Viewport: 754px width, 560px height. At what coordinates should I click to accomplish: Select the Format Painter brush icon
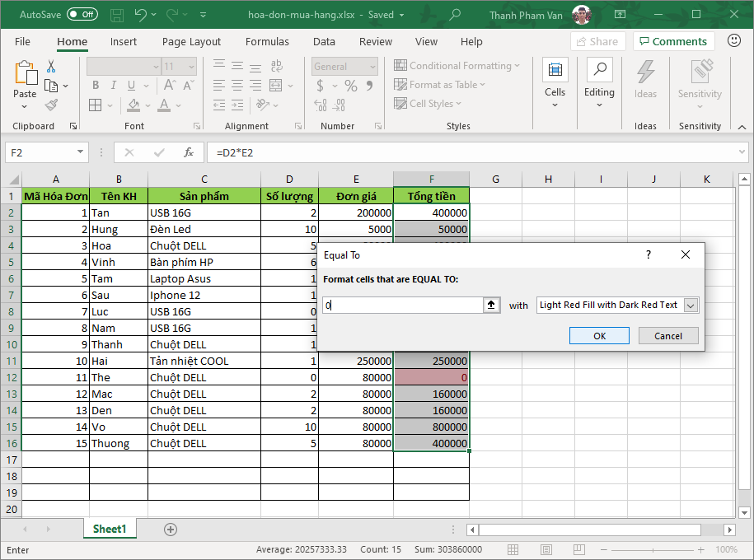(x=51, y=105)
